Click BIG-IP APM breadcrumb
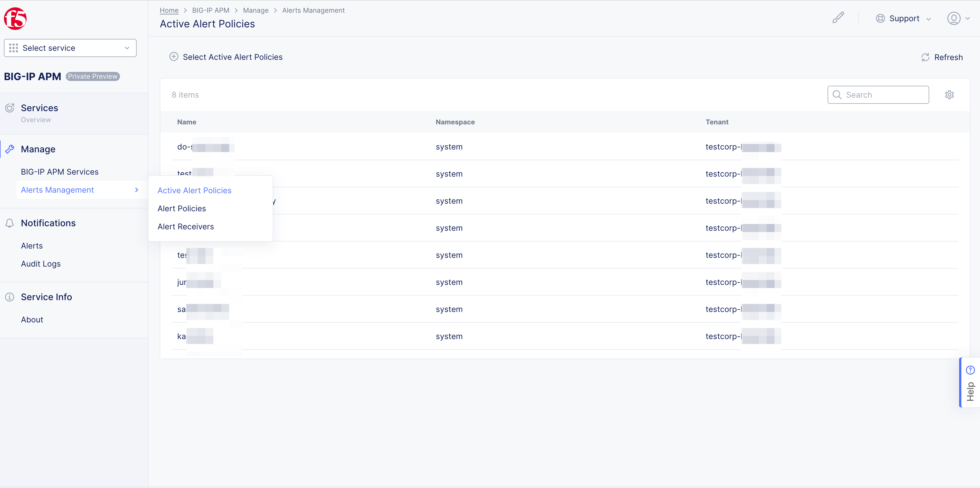980x488 pixels. pos(210,10)
